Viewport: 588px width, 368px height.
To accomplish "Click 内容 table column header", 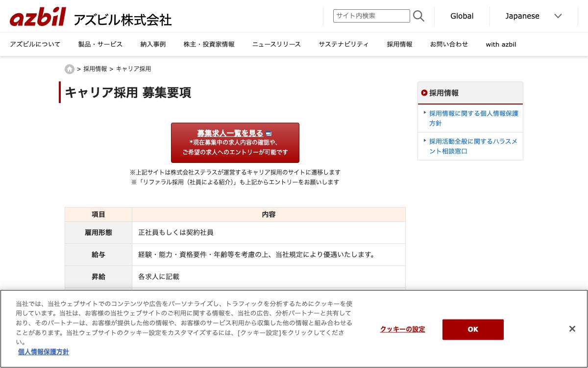I will tap(269, 214).
